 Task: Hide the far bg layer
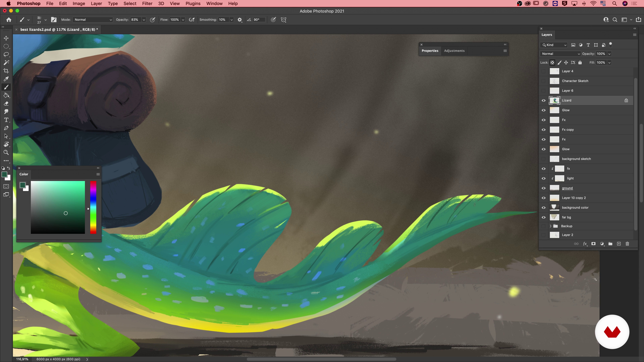(544, 217)
